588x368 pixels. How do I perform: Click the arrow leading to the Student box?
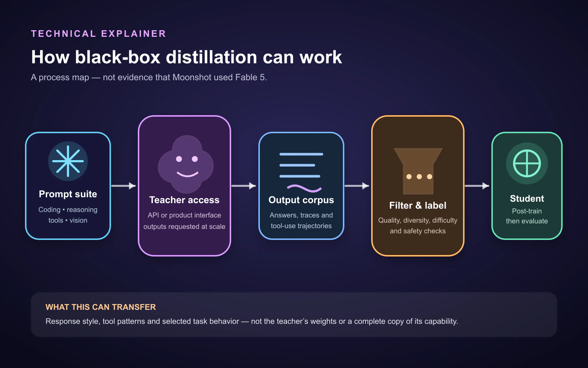pyautogui.click(x=477, y=186)
